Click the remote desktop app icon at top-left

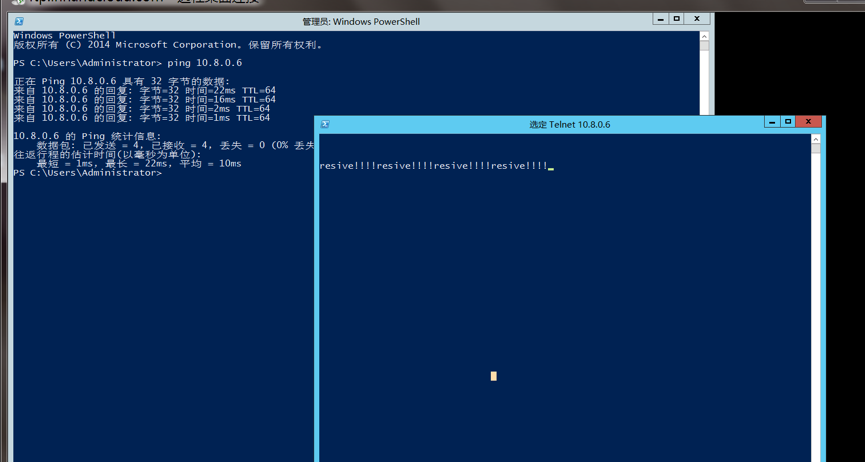[18, 3]
